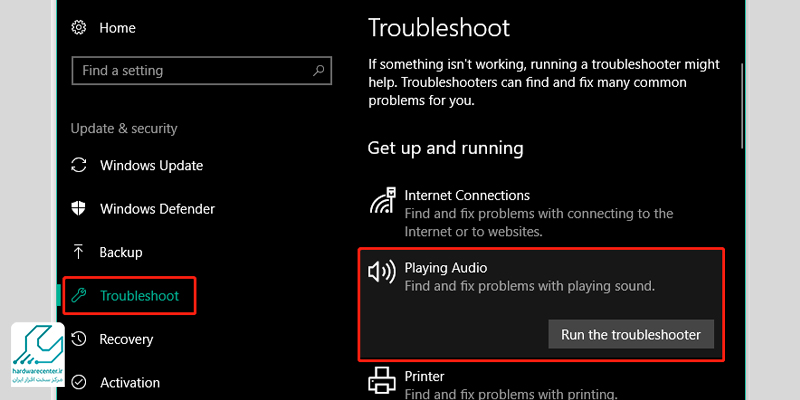Click the Backup upload arrow icon
This screenshot has width=800, height=400.
(79, 252)
